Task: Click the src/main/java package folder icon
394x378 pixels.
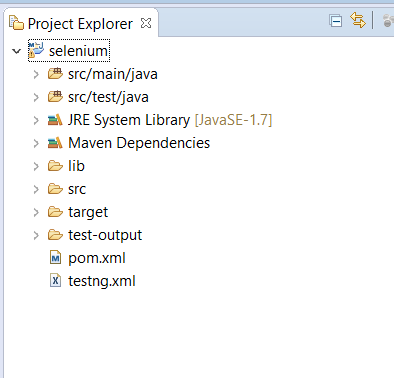Action: [x=55, y=73]
